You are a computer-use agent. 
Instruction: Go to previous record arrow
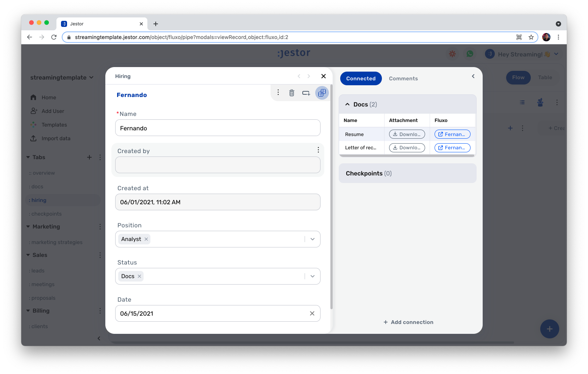[x=299, y=76]
